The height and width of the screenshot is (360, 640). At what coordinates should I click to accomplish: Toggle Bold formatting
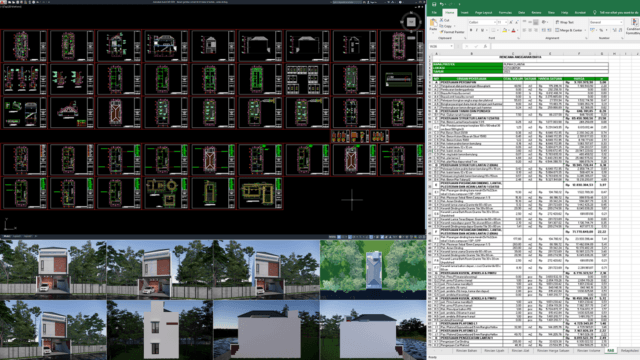471,30
